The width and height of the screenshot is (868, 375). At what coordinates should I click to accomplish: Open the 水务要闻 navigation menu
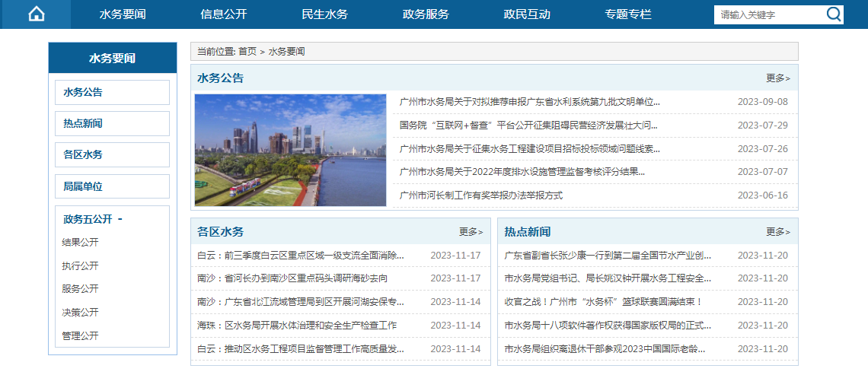pos(123,14)
